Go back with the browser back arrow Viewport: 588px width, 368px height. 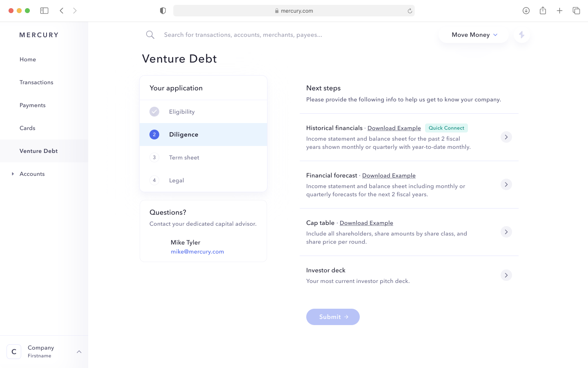(62, 11)
